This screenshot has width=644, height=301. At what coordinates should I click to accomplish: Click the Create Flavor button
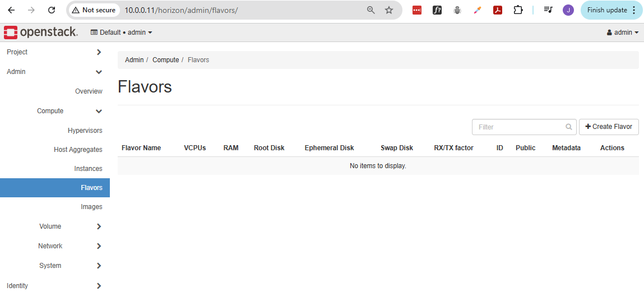pyautogui.click(x=608, y=127)
